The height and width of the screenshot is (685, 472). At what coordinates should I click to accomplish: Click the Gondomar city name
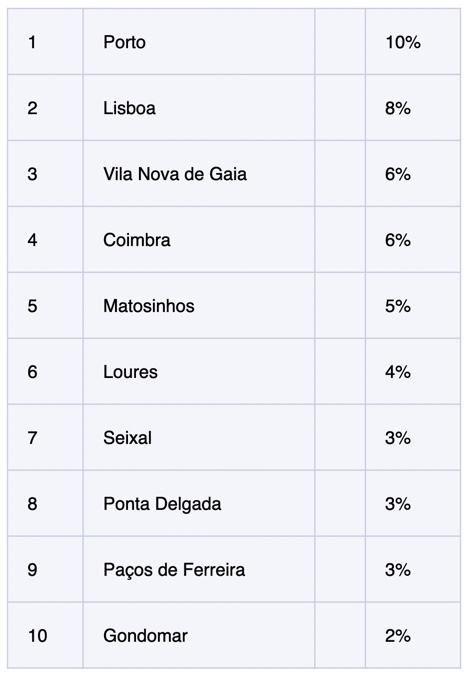point(146,636)
